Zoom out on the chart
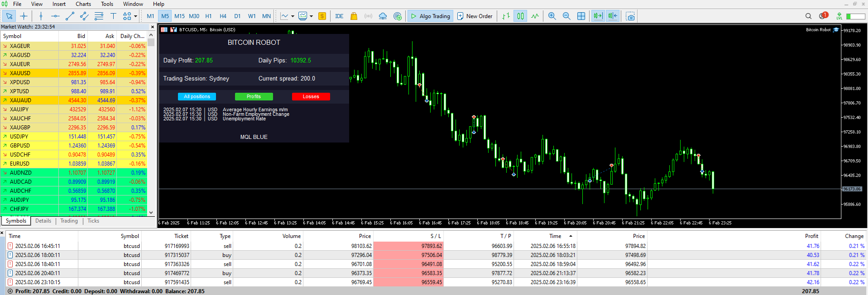The height and width of the screenshot is (295, 868). [566, 16]
